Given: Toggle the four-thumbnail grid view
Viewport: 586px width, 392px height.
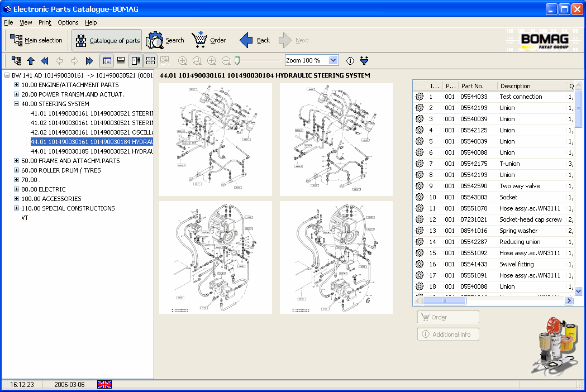Looking at the screenshot, I should 150,60.
